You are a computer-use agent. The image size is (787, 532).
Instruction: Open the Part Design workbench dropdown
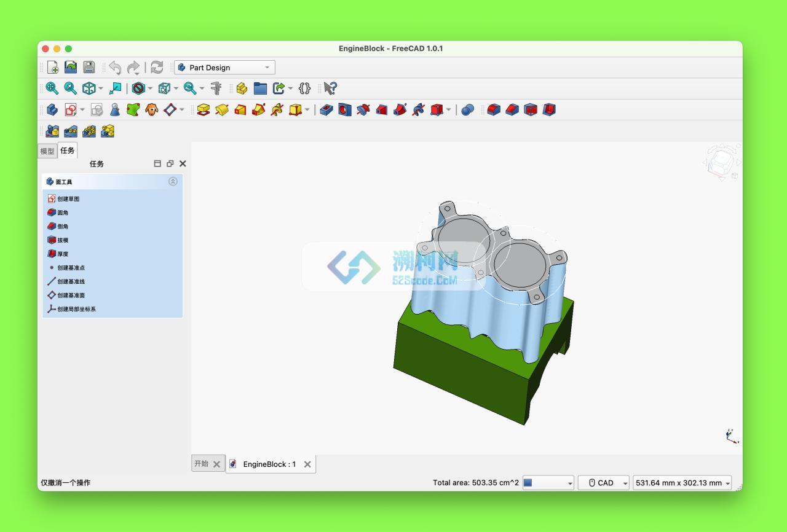click(x=224, y=68)
